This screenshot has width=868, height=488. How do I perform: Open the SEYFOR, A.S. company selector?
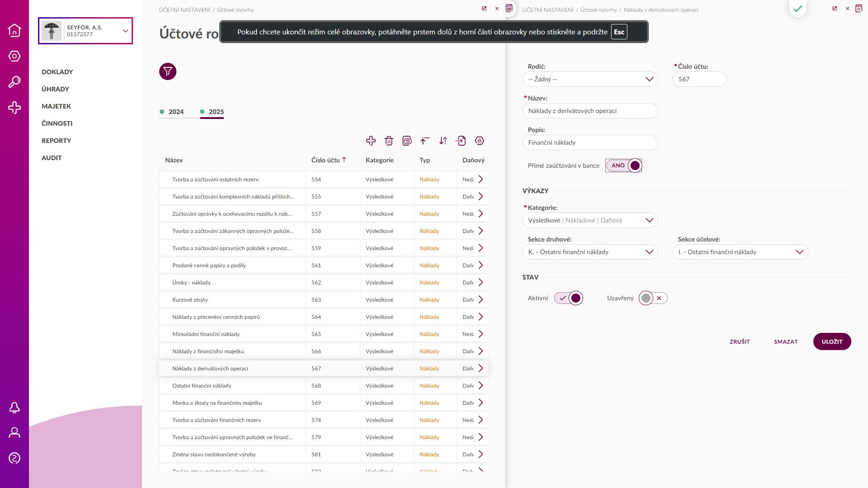point(85,31)
